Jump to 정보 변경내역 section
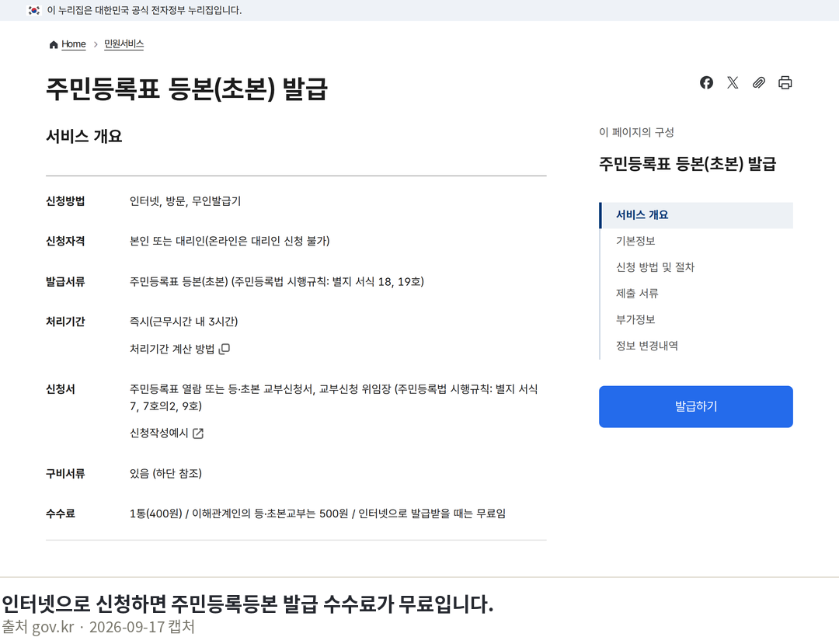Viewport: 839px width, 644px height. (x=647, y=346)
